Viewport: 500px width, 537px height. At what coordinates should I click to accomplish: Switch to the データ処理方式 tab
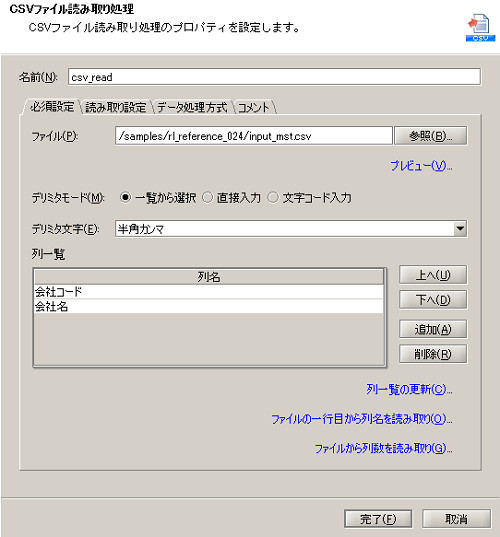coord(192,107)
